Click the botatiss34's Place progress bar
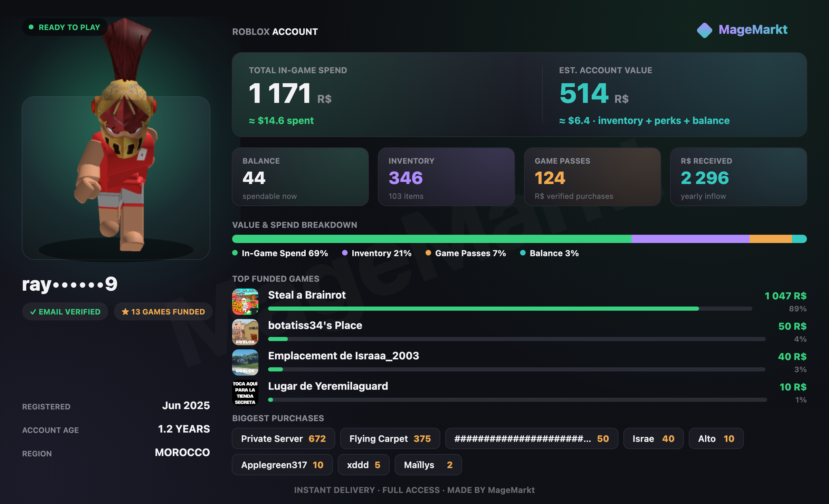 pos(517,339)
